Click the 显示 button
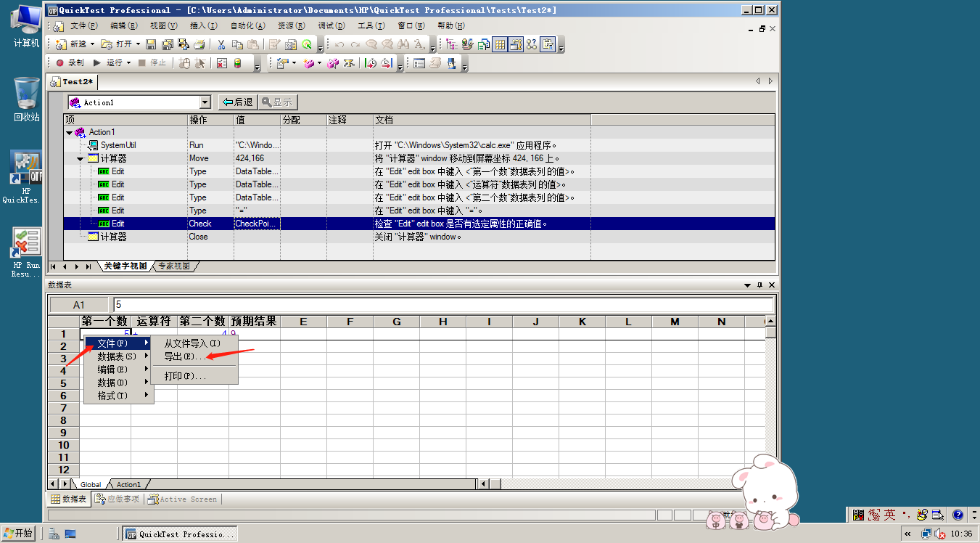Viewport: 980px width, 543px height. pos(279,102)
